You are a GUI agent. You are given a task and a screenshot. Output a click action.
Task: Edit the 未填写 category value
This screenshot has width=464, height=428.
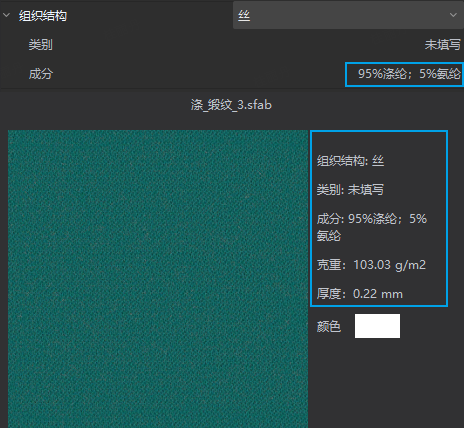click(x=443, y=45)
